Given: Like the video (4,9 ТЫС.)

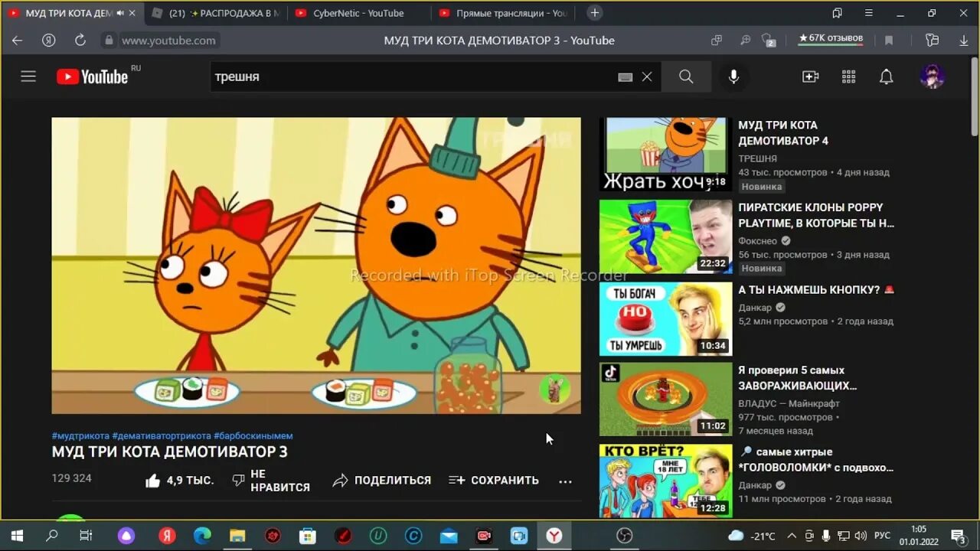Looking at the screenshot, I should [x=179, y=481].
